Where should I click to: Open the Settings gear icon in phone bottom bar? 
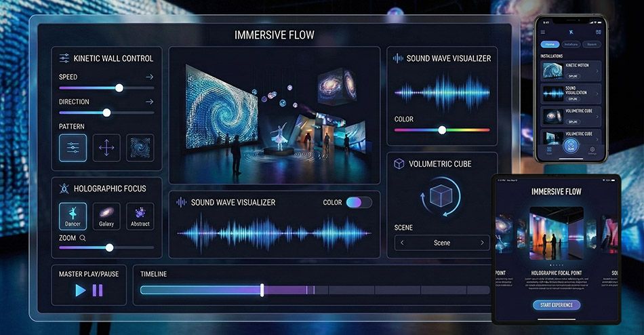point(592,150)
